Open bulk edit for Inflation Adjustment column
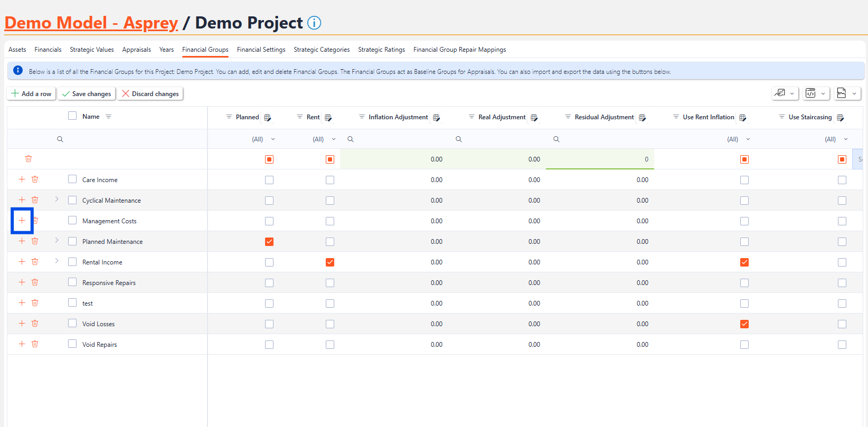 [437, 118]
